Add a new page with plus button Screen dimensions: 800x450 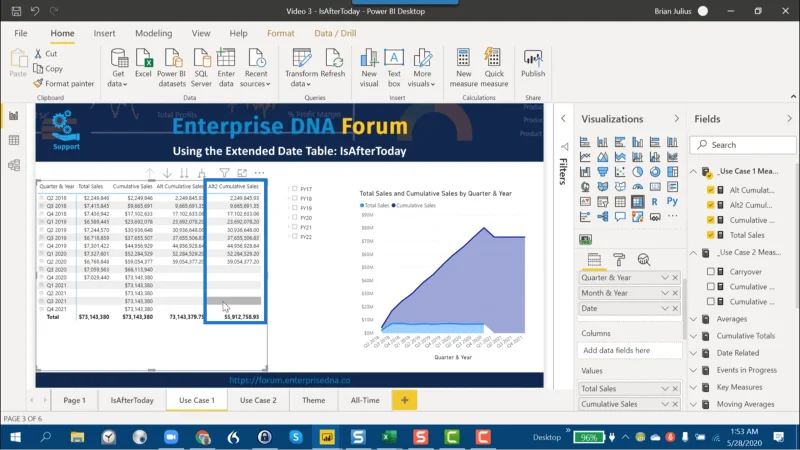point(405,401)
